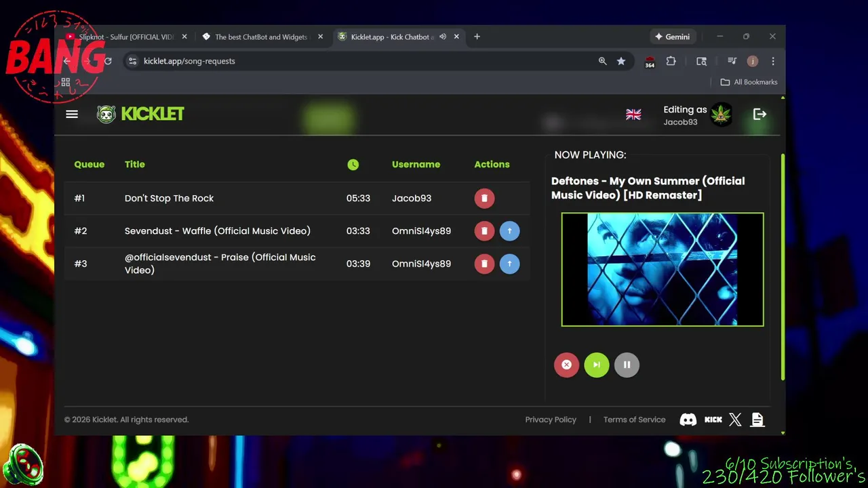Bookmark this page with star icon
This screenshot has width=868, height=488.
(x=621, y=61)
